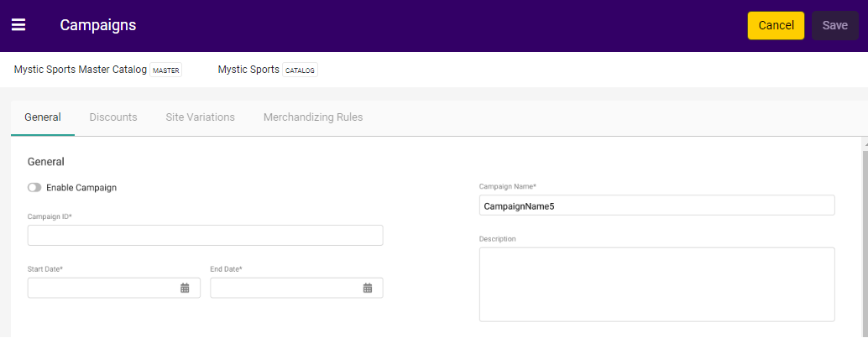Click the Campaigns page title
The width and height of the screenshot is (868, 338).
pos(98,25)
